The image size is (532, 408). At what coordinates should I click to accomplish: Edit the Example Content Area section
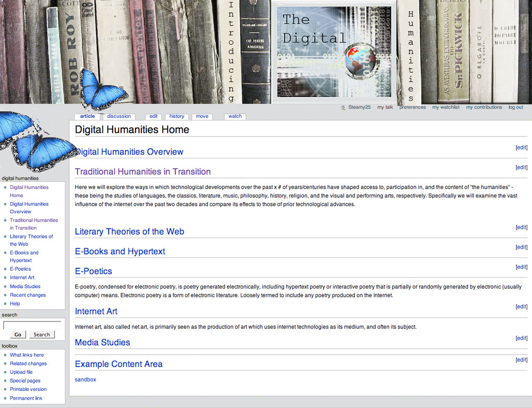pos(522,360)
